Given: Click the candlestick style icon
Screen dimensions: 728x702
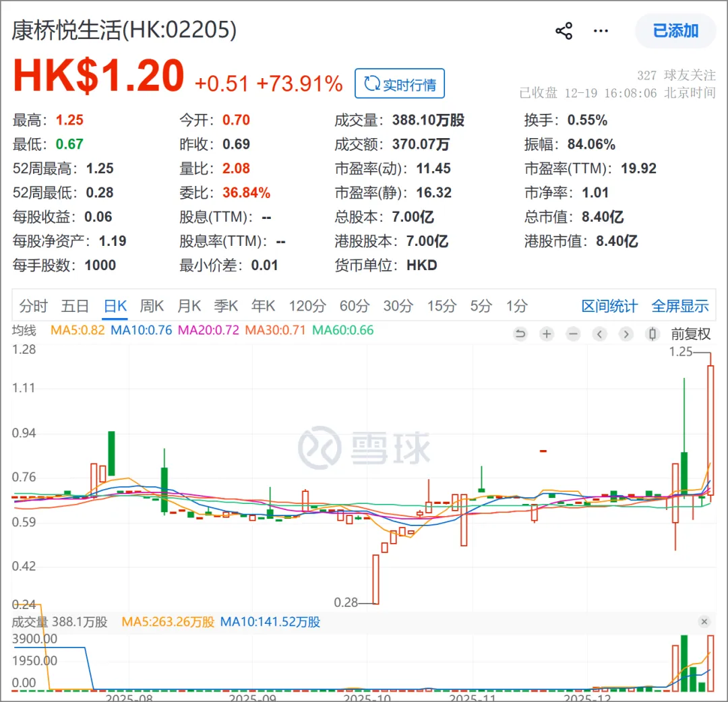Looking at the screenshot, I should (653, 333).
